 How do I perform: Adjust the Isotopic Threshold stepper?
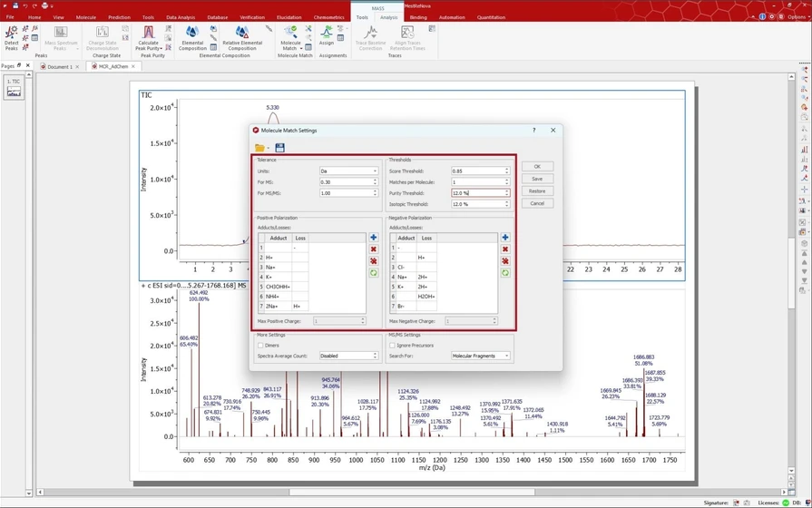click(x=506, y=204)
